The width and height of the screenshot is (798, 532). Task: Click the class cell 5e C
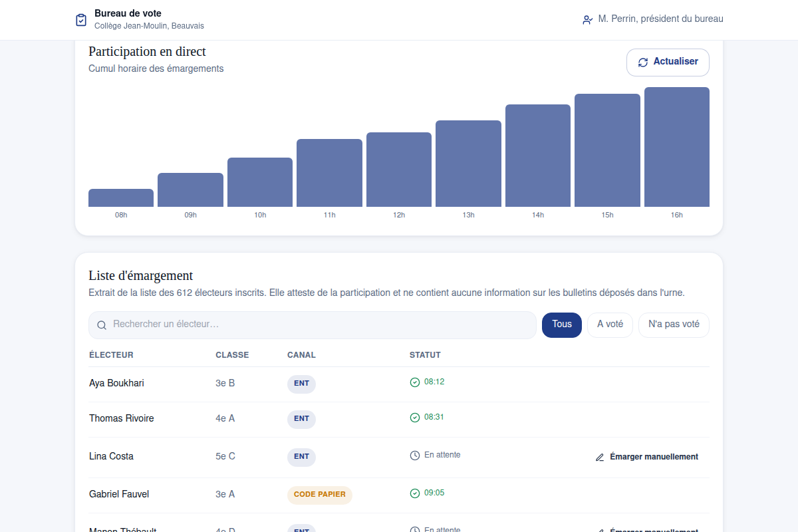[x=225, y=456]
